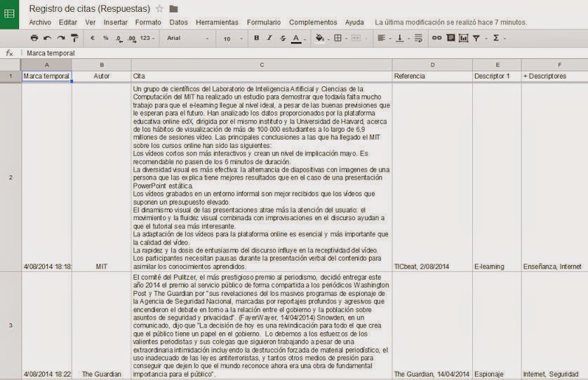Open the Insertar menu
The height and width of the screenshot is (380, 588).
tap(116, 22)
